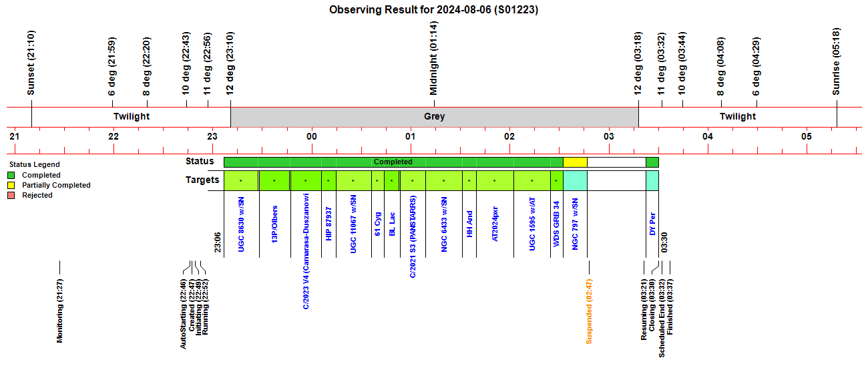
Task: Click the white suspended gap in Targets row
Action: [x=616, y=180]
